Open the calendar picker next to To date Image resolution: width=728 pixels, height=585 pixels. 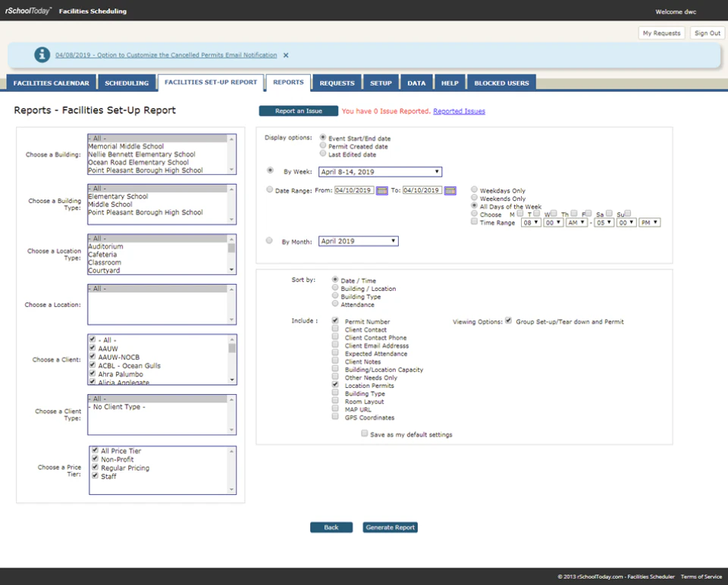click(450, 190)
